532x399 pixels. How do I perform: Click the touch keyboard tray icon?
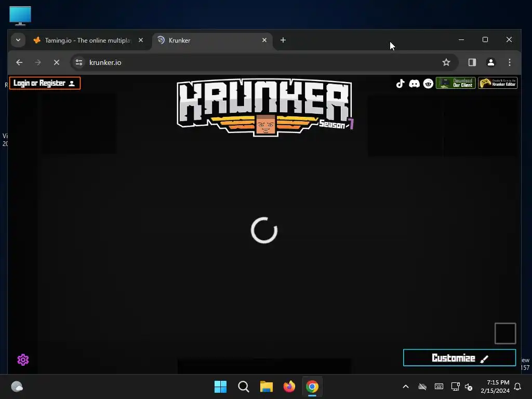click(438, 387)
